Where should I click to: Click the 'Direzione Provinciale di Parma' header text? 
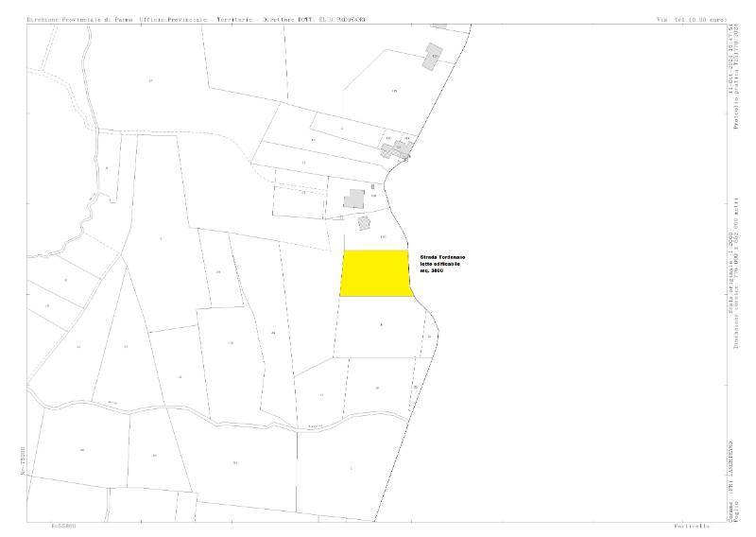(81, 20)
